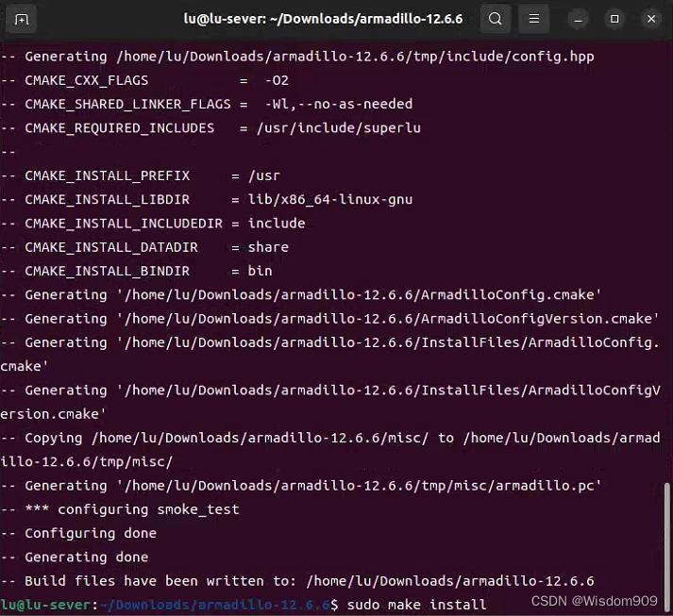Click the line generating config.hpp
The width and height of the screenshot is (673, 616).
297,57
